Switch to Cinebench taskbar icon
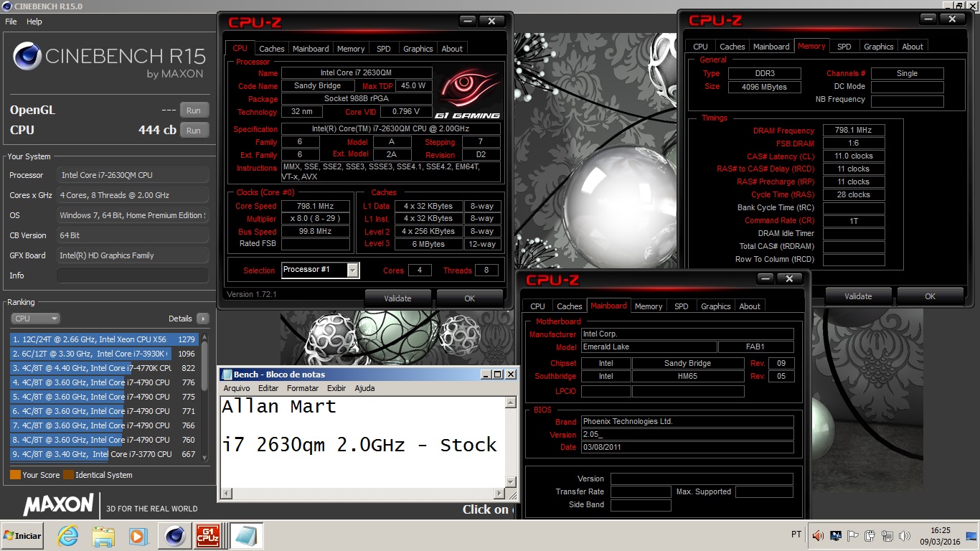 click(x=174, y=535)
